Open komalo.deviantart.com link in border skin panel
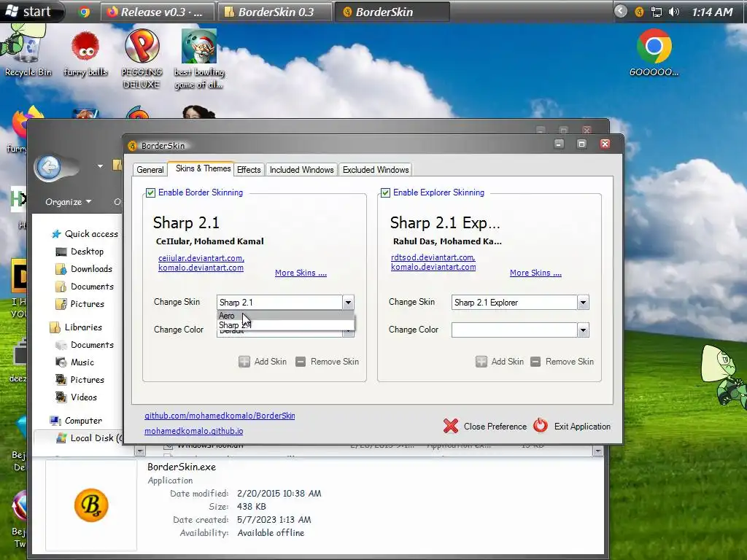The width and height of the screenshot is (747, 560). pyautogui.click(x=201, y=267)
